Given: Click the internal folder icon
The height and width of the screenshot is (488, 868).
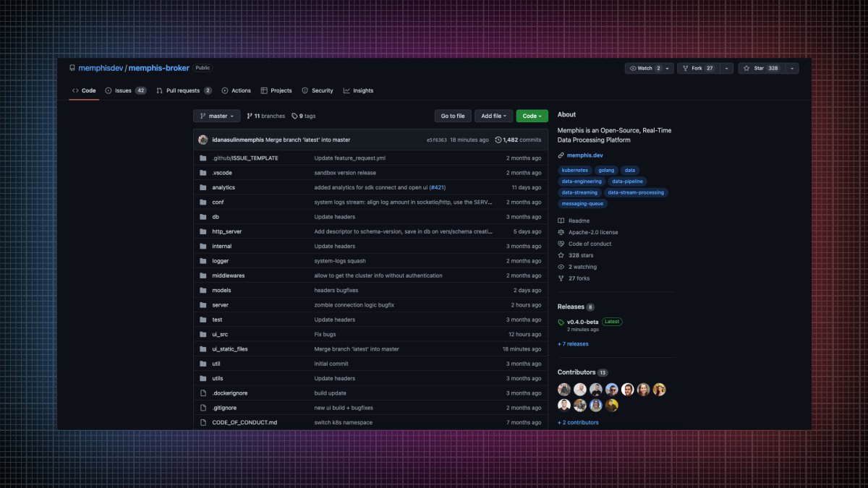Looking at the screenshot, I should tap(203, 246).
